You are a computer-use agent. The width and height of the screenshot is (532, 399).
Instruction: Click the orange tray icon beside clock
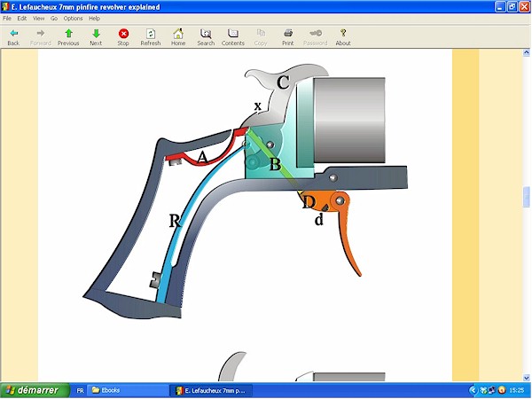coord(502,390)
